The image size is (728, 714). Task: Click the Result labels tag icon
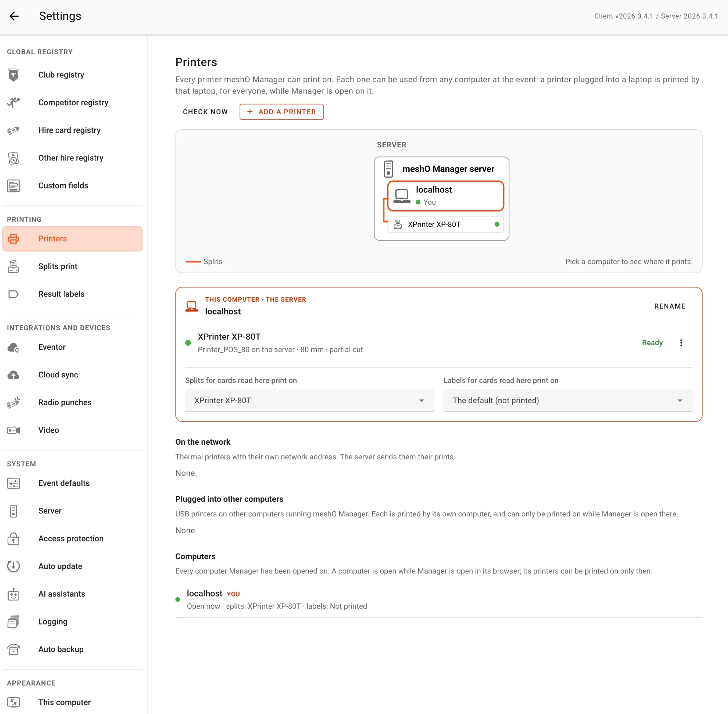[x=13, y=294]
